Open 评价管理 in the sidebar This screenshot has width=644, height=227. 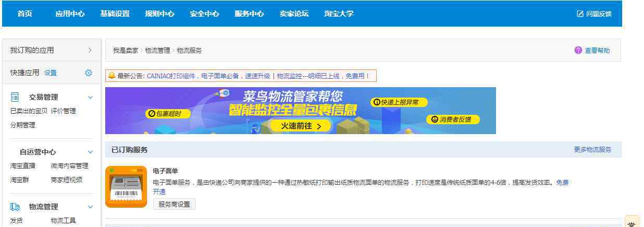[x=63, y=111]
